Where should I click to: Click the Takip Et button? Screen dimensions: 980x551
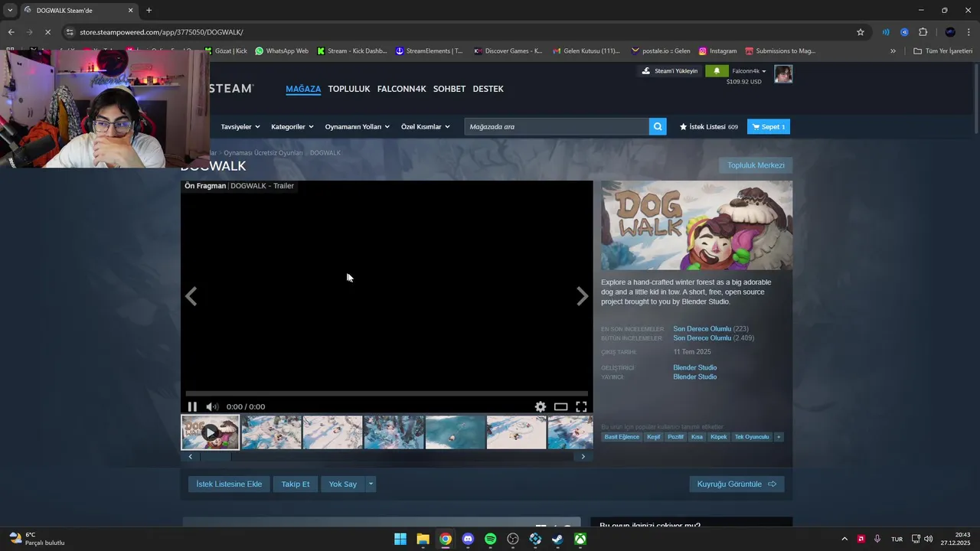click(296, 484)
